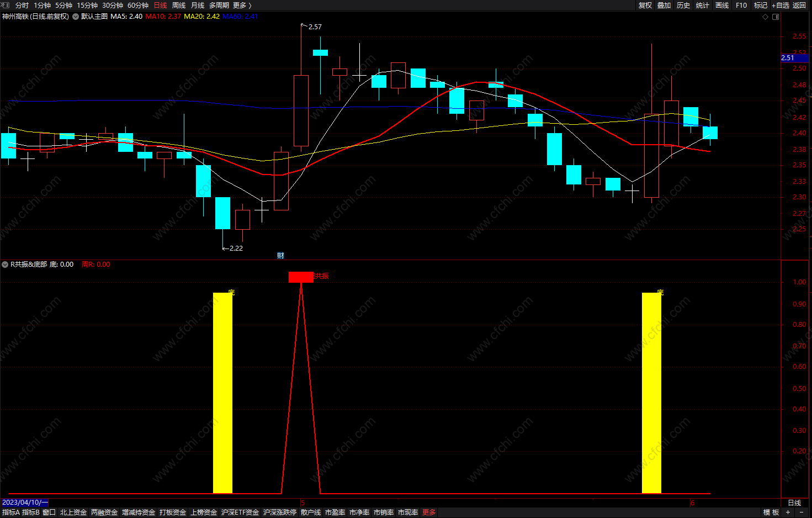Switch to 分时 time-sharing view

point(22,5)
